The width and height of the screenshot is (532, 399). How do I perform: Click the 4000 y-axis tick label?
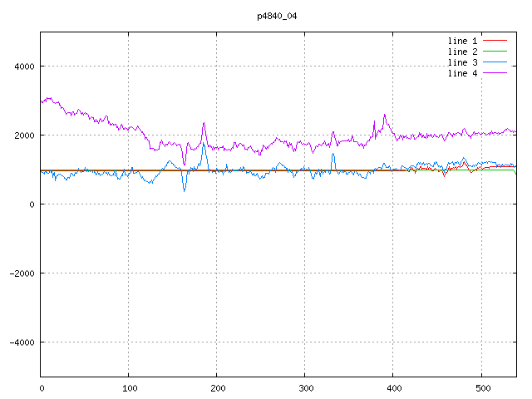[x=22, y=66]
